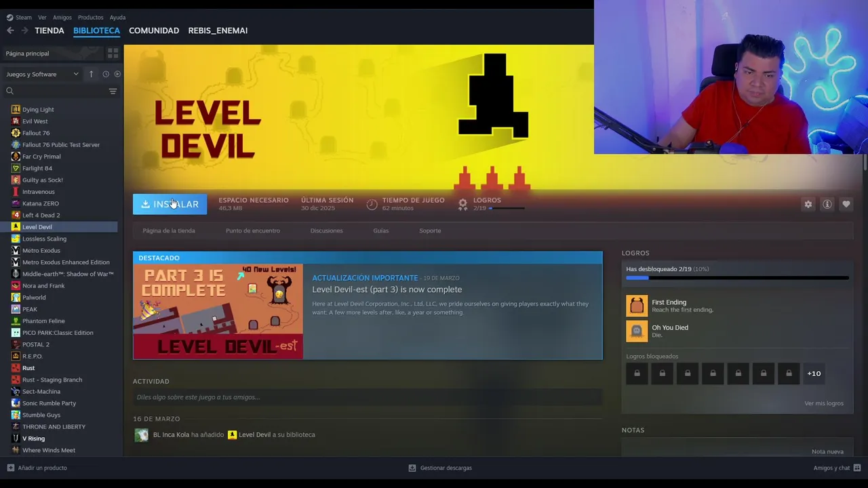
Task: Open the Amigos menu
Action: click(x=62, y=18)
